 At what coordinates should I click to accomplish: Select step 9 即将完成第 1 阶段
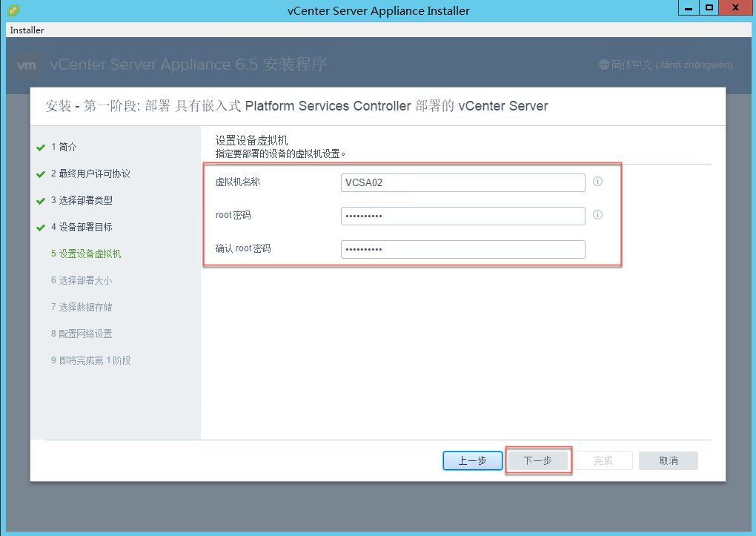[x=90, y=360]
